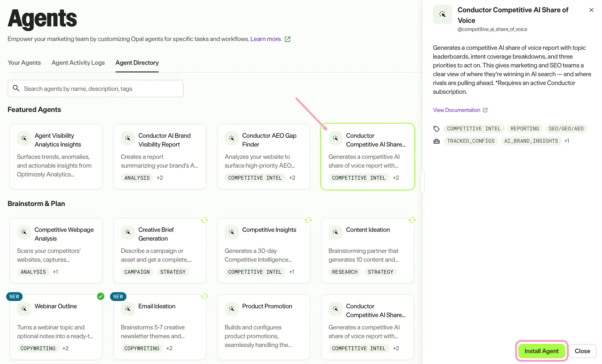Click the sync icon on Competitive Insights card
Image resolution: width=602 pixels, height=364 pixels.
pyautogui.click(x=308, y=220)
